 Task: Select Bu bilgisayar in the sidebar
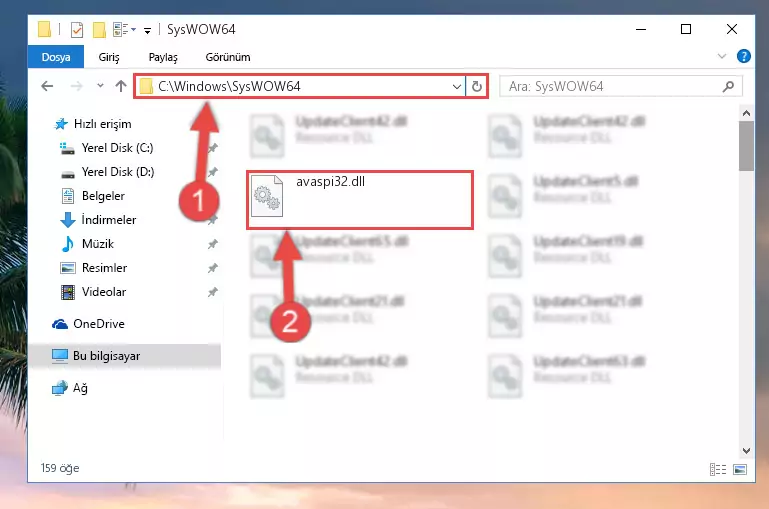pos(106,356)
